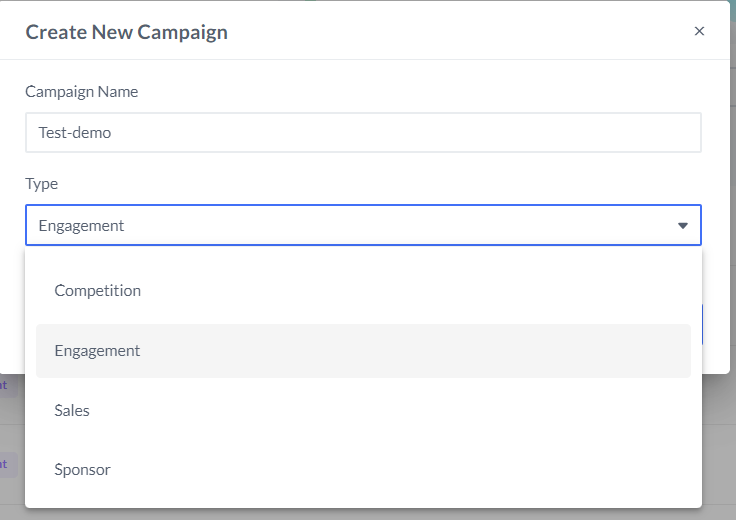Image resolution: width=736 pixels, height=520 pixels.
Task: Click the Engagement value in Type box
Action: pos(82,226)
